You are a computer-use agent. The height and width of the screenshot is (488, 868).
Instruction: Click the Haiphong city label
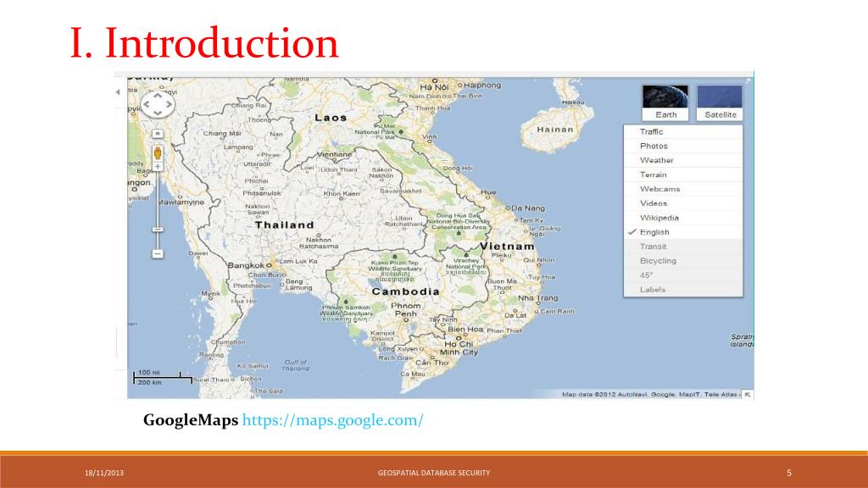point(482,86)
